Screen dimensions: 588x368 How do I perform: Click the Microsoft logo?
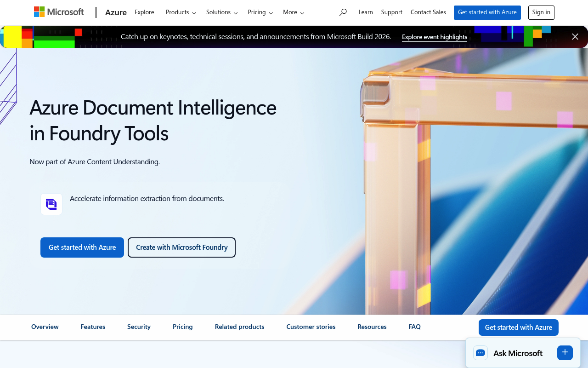point(59,12)
